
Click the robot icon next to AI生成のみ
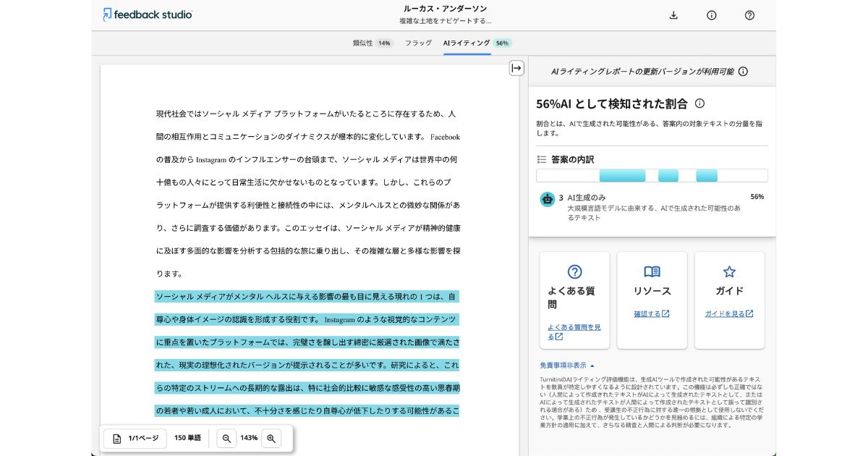(x=548, y=198)
